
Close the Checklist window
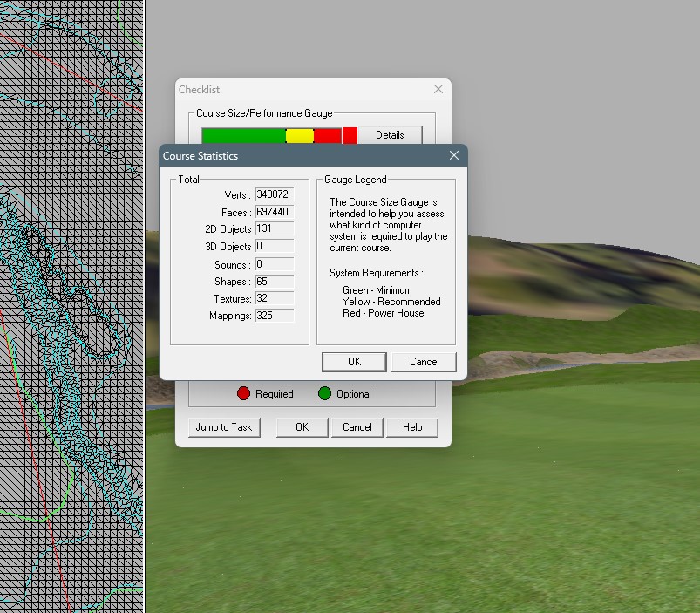pos(438,89)
